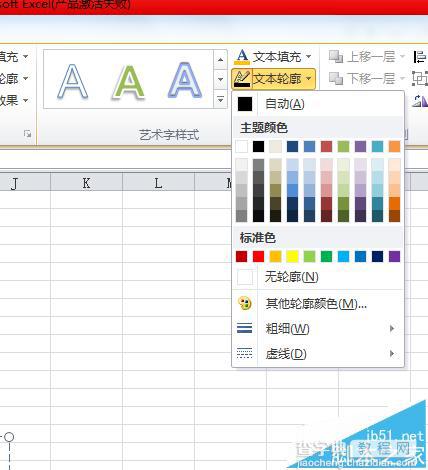Select the blue outline WordArt style
428x470 pixels.
coord(73,82)
